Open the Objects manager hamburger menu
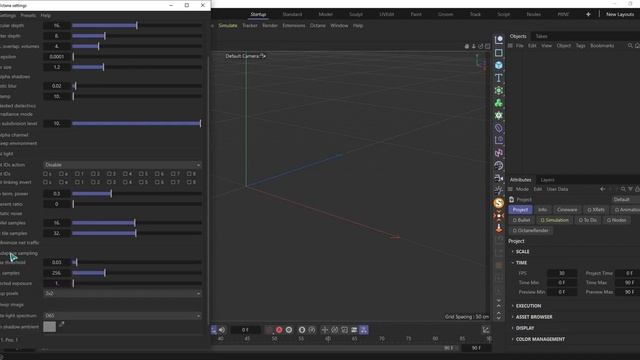 tap(510, 46)
